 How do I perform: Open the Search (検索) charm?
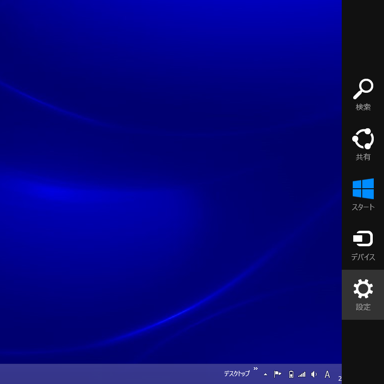pos(363,95)
